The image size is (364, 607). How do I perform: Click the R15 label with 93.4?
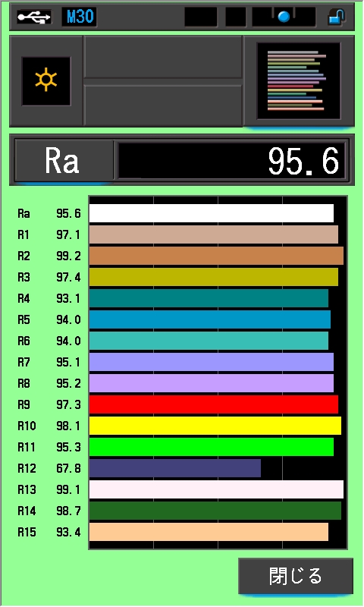[49, 532]
